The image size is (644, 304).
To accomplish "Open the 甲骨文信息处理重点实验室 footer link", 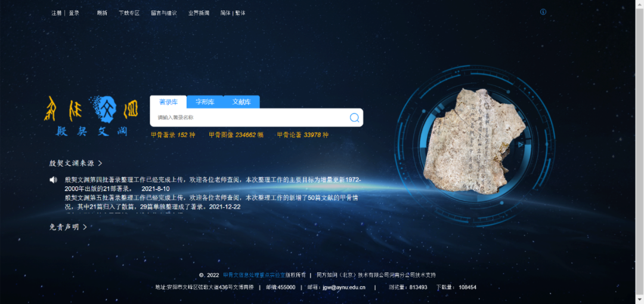I will point(254,275).
